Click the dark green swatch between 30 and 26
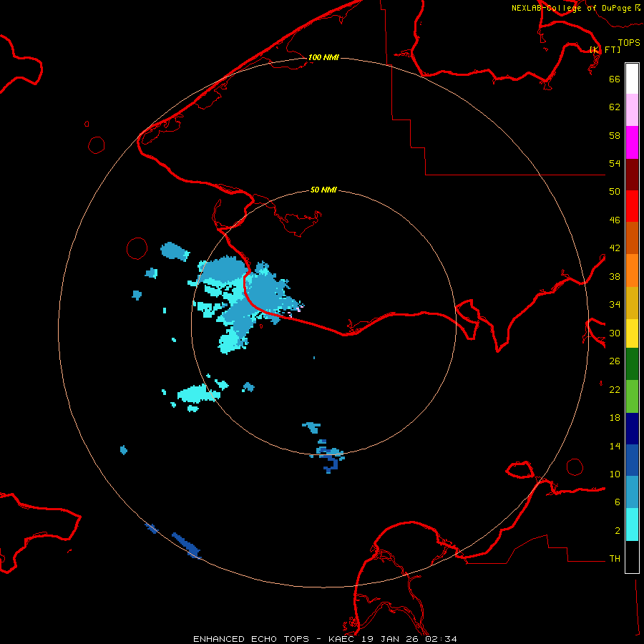Image resolution: width=644 pixels, height=644 pixels. [x=632, y=364]
